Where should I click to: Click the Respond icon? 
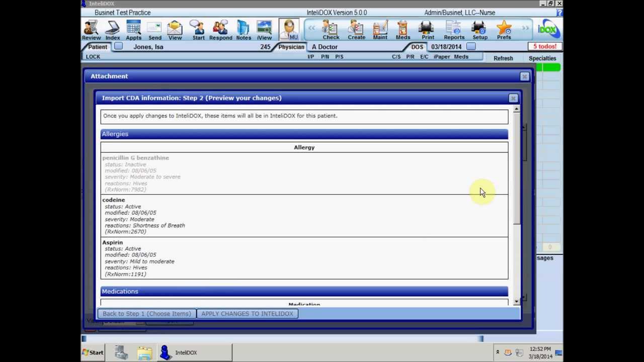pyautogui.click(x=221, y=30)
